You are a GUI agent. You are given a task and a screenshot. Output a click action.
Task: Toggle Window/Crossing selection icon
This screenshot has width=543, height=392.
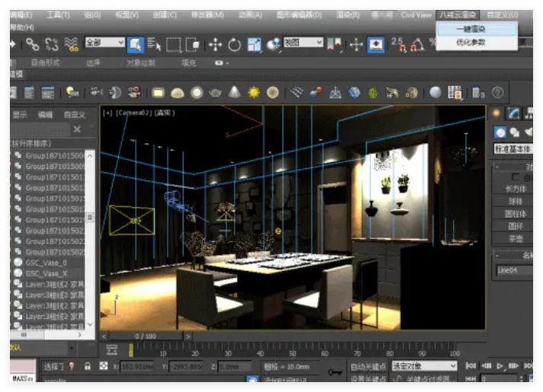192,45
